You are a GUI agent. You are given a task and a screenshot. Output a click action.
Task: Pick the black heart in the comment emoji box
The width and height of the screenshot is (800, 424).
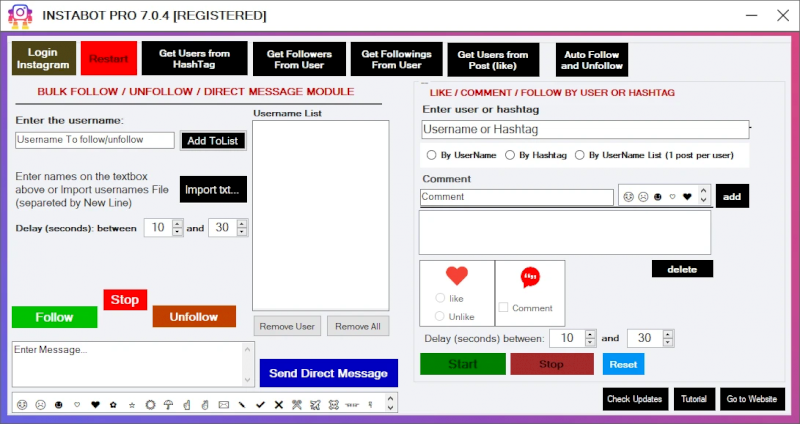click(687, 196)
